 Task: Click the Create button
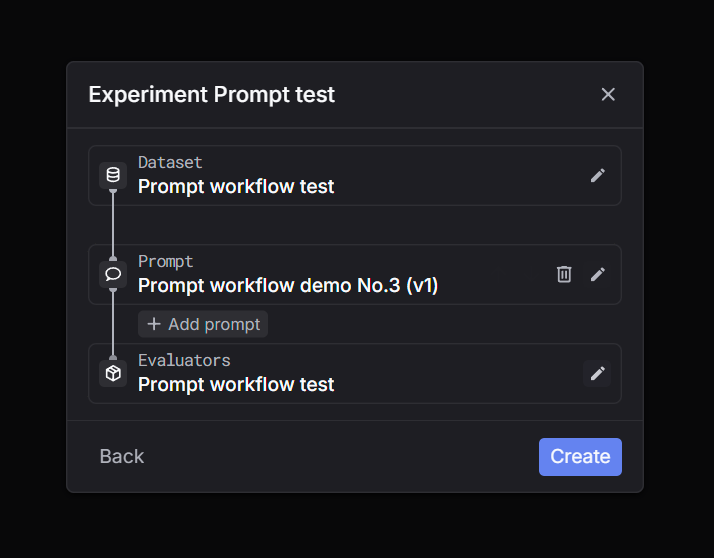(580, 457)
